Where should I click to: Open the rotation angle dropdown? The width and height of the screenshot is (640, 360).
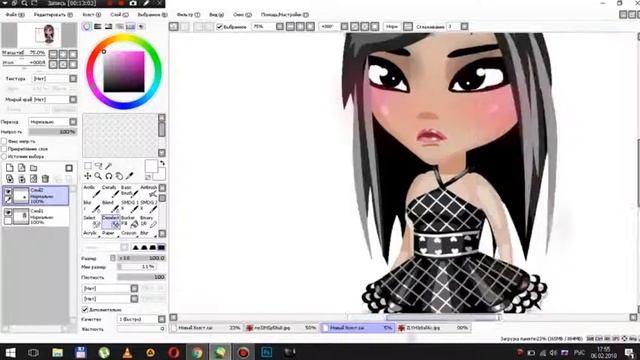pos(344,27)
